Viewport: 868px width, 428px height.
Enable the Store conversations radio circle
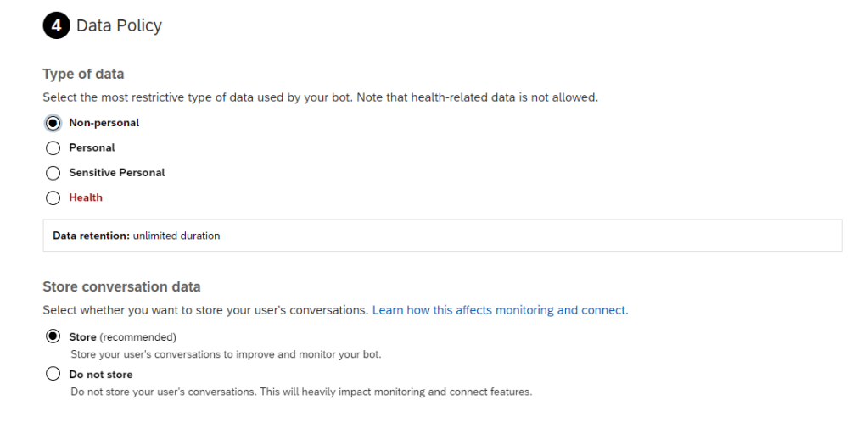(53, 336)
